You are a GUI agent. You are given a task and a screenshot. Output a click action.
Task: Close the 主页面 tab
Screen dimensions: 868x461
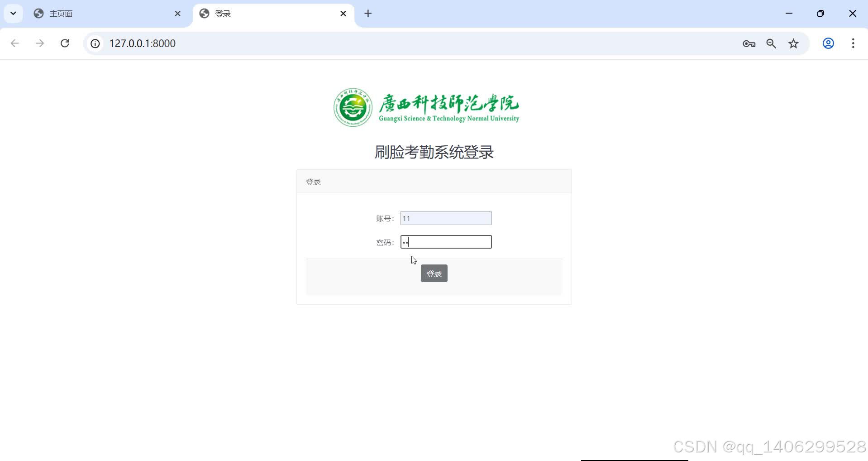click(177, 14)
